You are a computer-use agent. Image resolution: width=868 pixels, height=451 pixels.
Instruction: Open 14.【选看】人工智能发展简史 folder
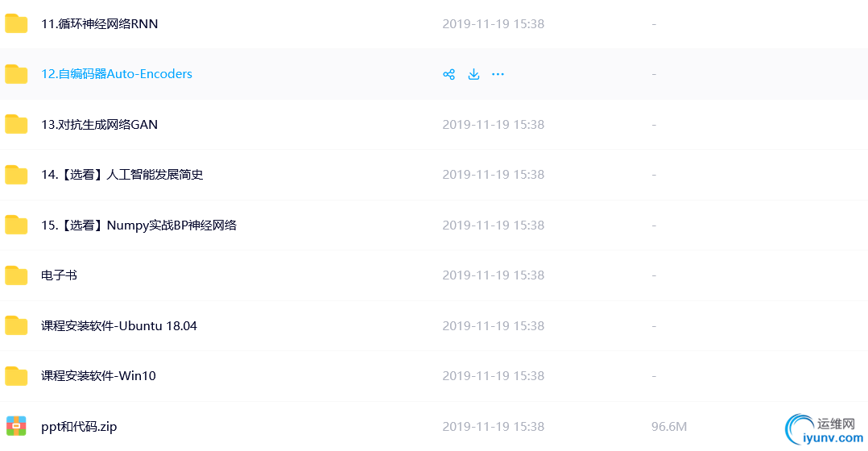(x=122, y=175)
